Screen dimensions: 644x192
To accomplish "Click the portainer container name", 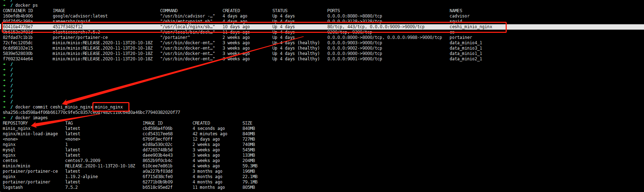I will [x=461, y=37].
